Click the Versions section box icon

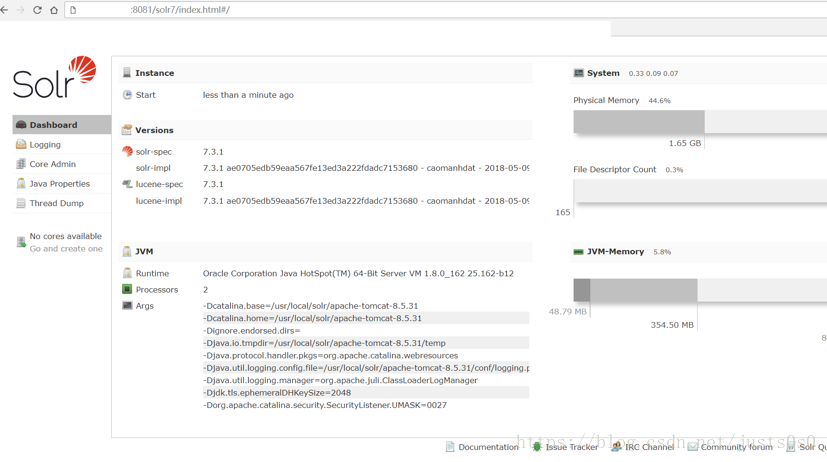tap(127, 130)
